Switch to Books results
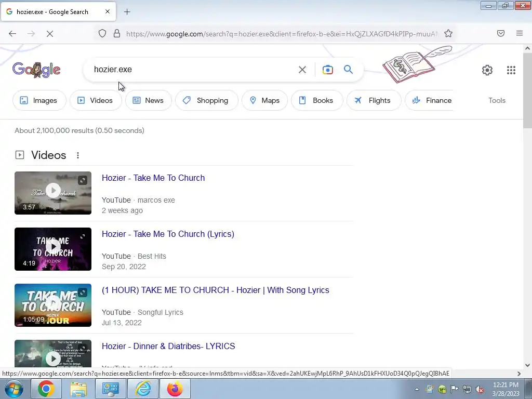 click(317, 100)
